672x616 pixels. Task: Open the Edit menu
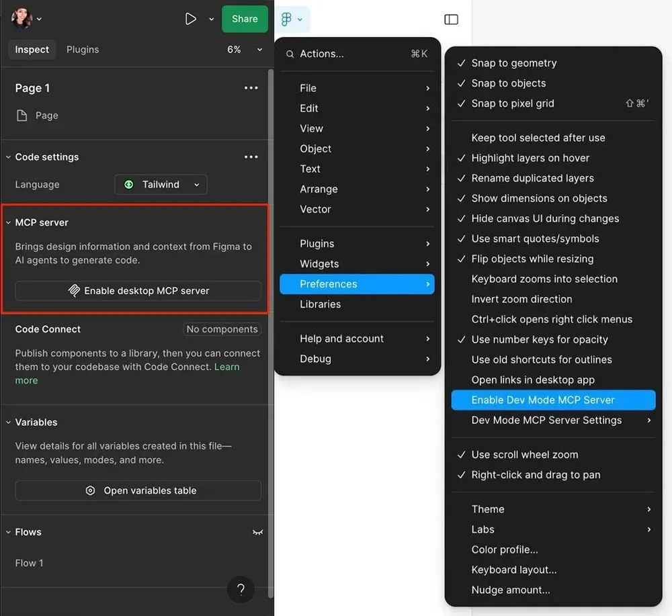[x=357, y=108]
